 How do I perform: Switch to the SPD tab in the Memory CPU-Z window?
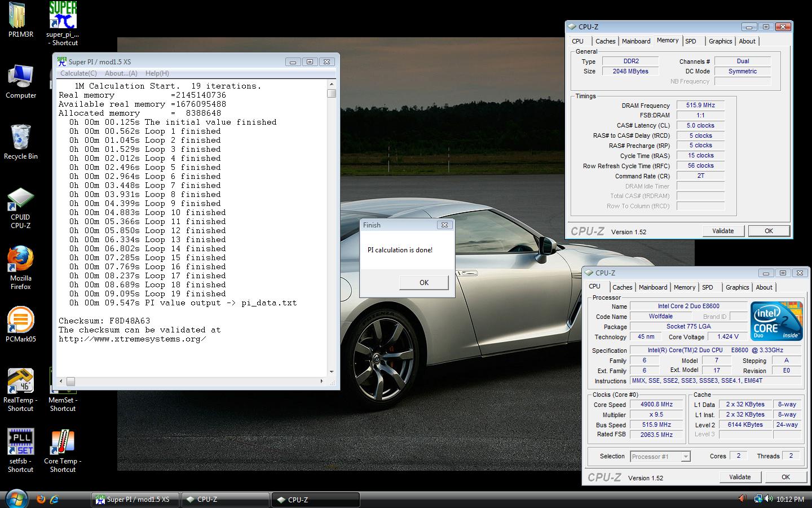(x=691, y=41)
